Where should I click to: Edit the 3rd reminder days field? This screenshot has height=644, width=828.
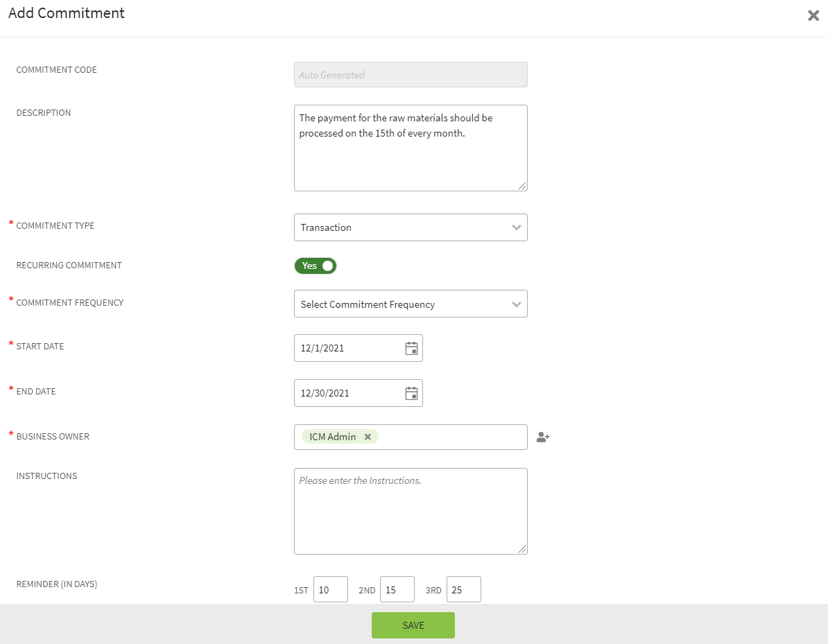coord(463,590)
